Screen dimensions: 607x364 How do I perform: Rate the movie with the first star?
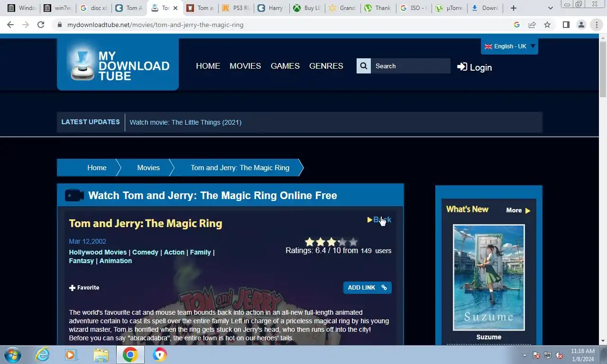[310, 242]
